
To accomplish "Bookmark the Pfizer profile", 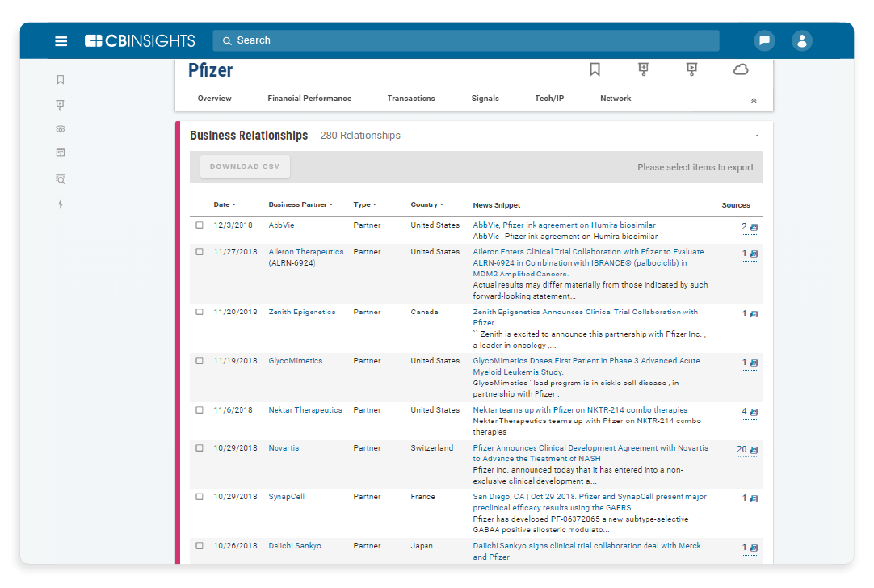I will (x=595, y=69).
